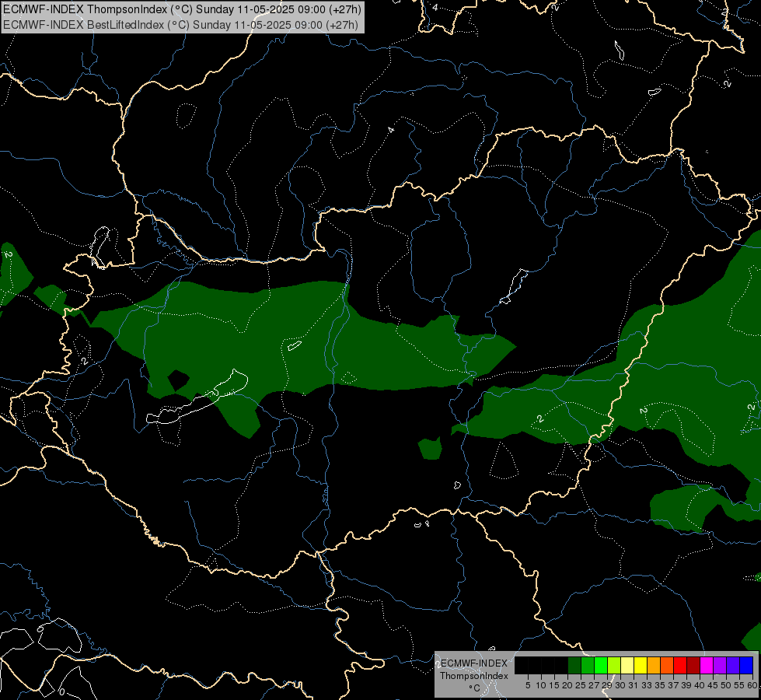Click the °C unit label in the legend
The height and width of the screenshot is (700, 761).
pos(475,688)
